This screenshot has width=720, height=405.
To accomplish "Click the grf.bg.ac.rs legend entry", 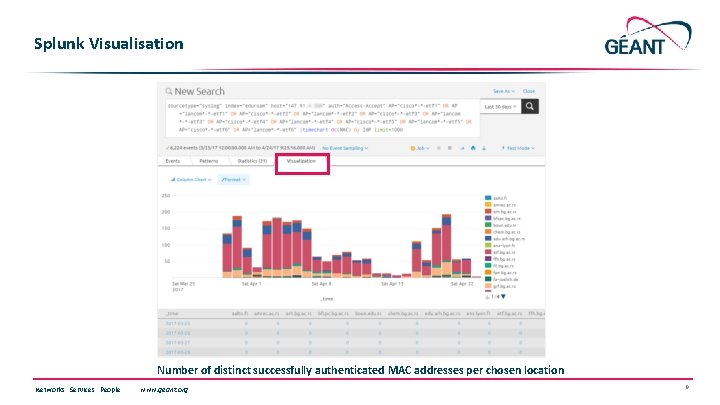I will click(501, 286).
